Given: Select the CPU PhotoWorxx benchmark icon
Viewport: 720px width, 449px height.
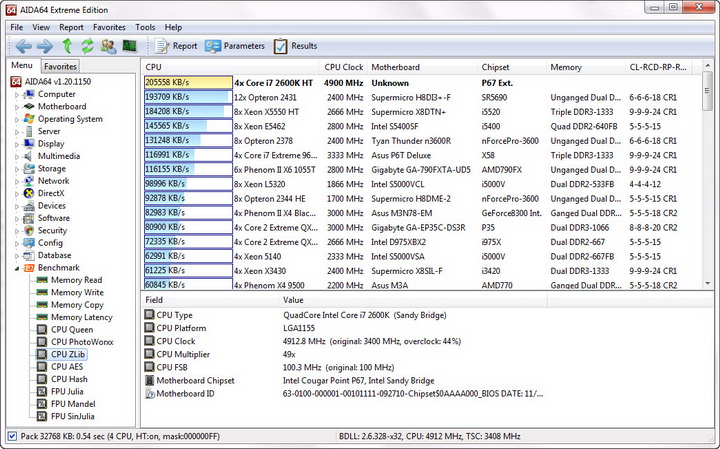Looking at the screenshot, I should click(x=42, y=342).
